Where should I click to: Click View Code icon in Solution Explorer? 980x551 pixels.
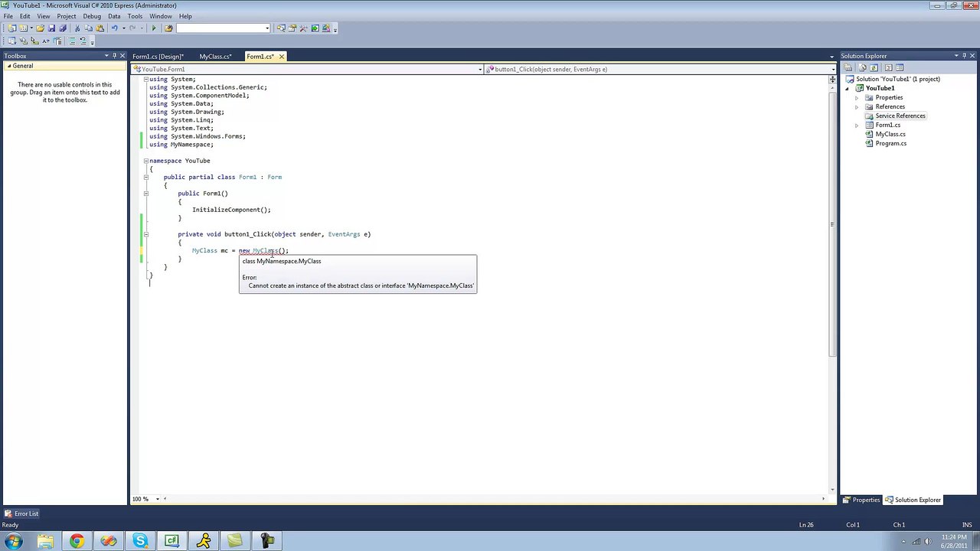888,67
